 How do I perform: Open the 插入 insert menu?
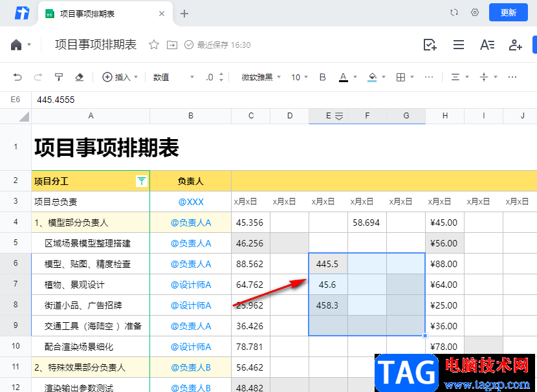pyautogui.click(x=120, y=77)
